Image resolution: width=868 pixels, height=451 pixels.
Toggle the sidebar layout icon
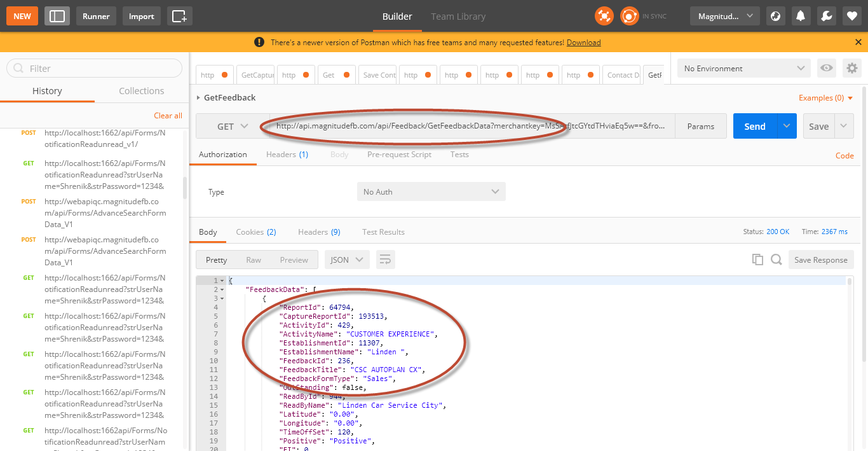tap(57, 16)
